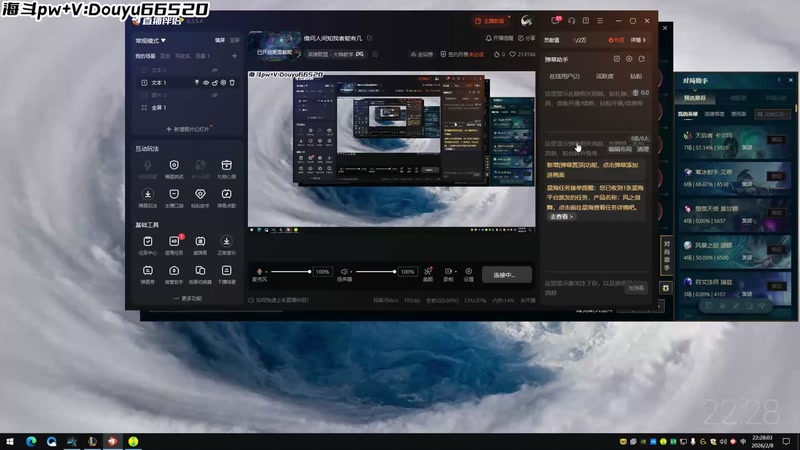Expand 更多功能 more functions
Screen dimensions: 800x450
pyautogui.click(x=187, y=298)
